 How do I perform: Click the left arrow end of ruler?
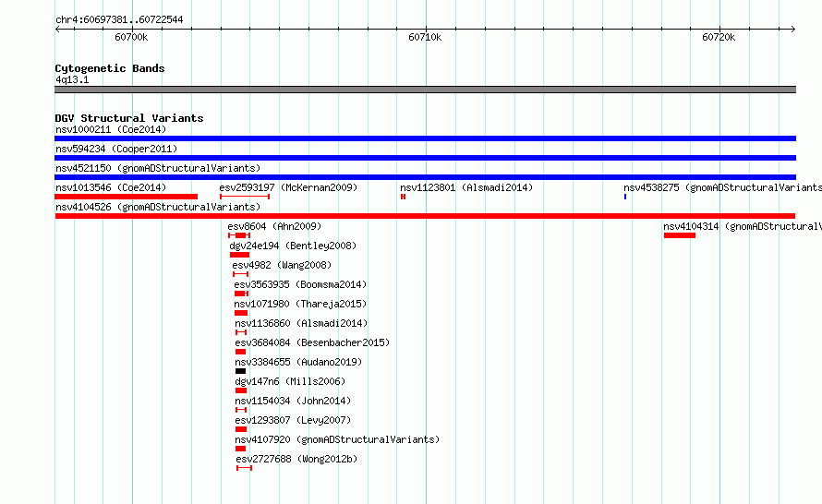(x=57, y=29)
